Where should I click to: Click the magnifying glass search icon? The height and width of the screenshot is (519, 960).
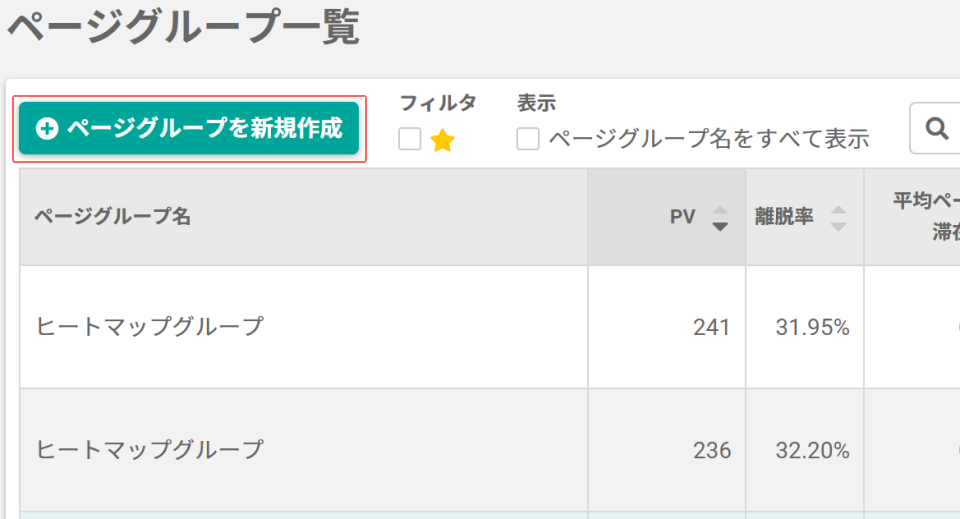pyautogui.click(x=937, y=129)
